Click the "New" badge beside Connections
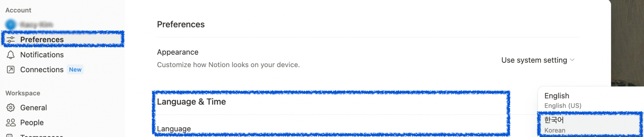This screenshot has width=644, height=137. (x=75, y=70)
